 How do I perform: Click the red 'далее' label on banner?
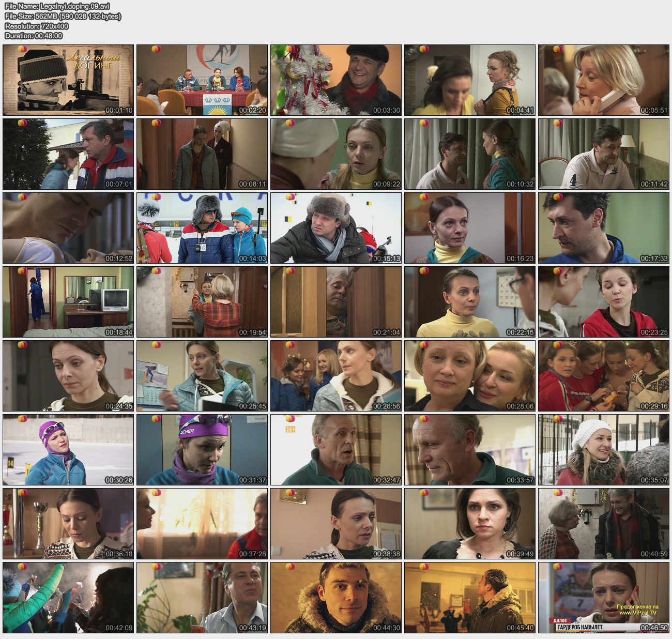click(x=560, y=620)
